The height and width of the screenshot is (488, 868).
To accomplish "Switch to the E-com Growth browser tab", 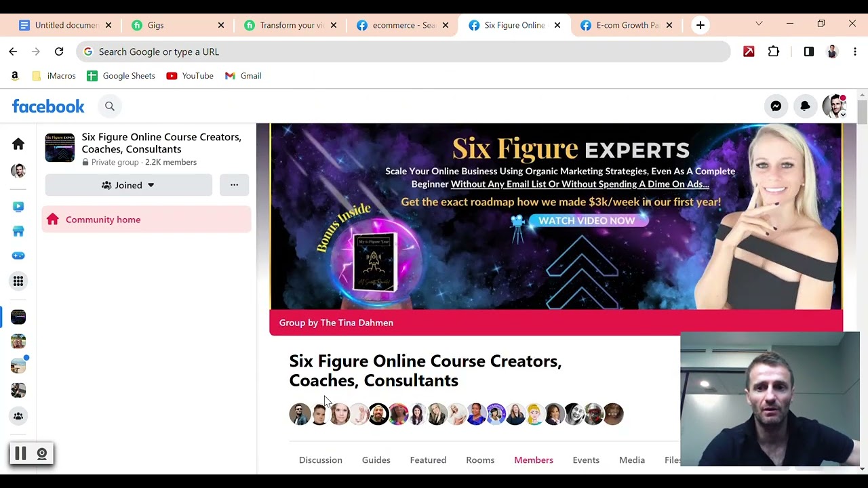I will (626, 25).
